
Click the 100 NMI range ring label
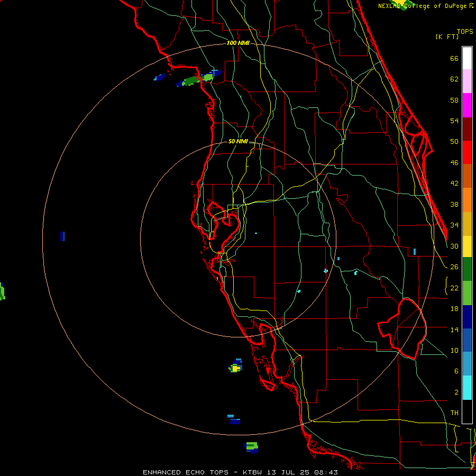tap(238, 43)
